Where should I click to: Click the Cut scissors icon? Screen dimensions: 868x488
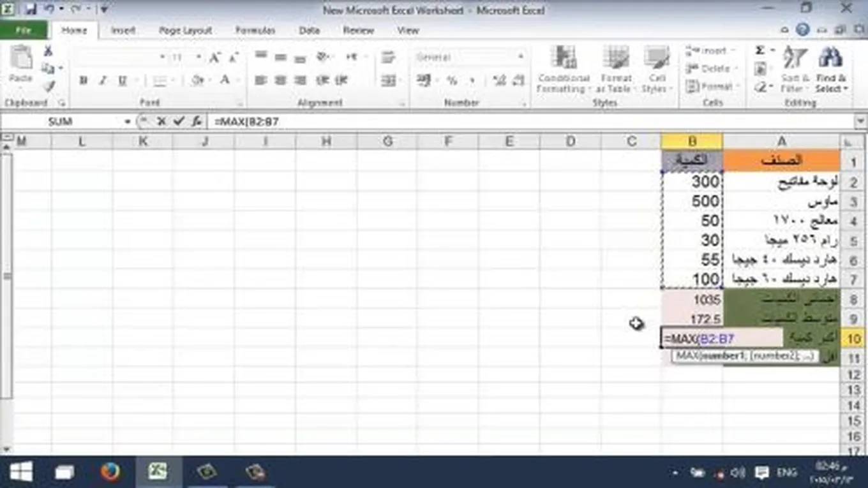click(48, 52)
